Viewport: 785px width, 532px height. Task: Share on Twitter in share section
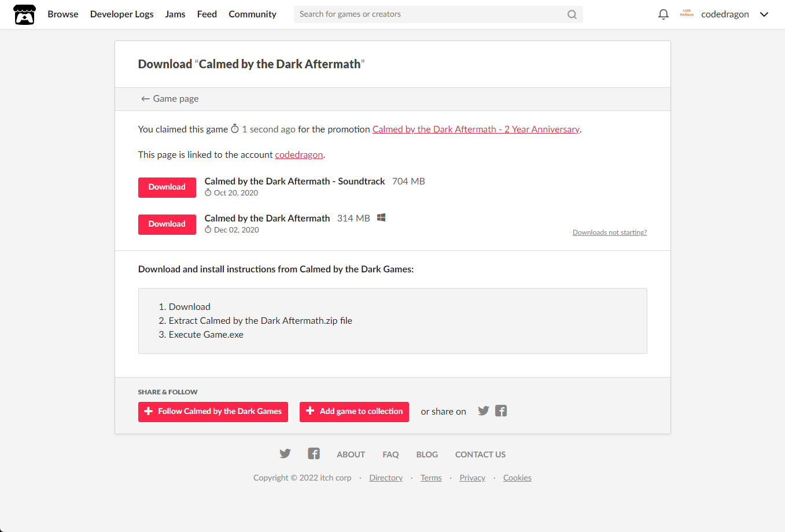point(484,411)
